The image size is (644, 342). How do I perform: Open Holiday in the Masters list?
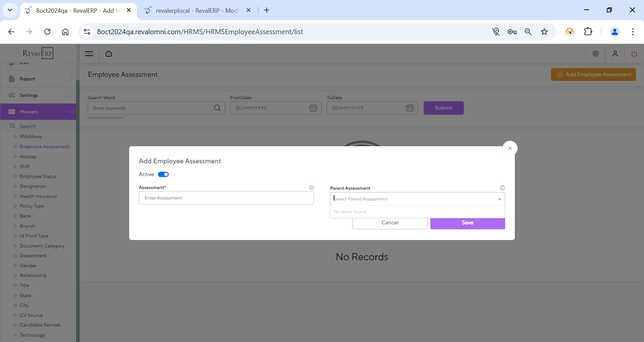[28, 157]
